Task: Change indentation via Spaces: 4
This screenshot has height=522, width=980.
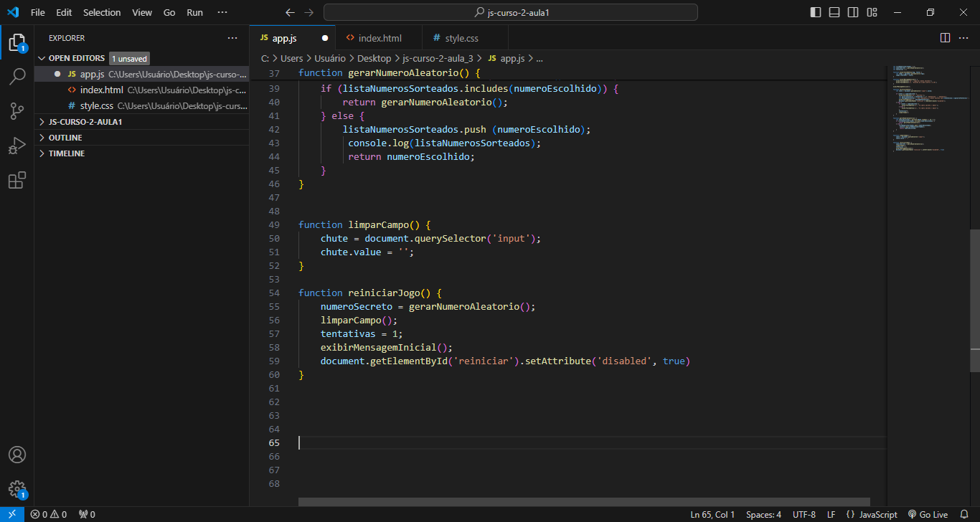Action: click(x=763, y=514)
